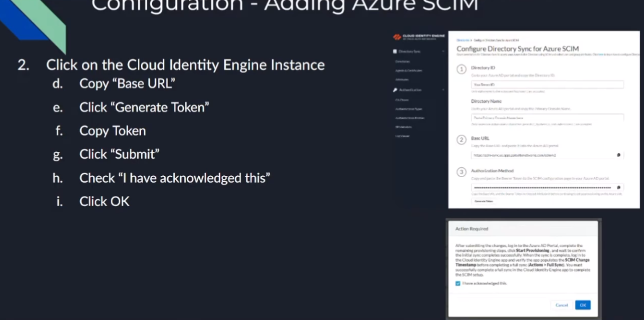Click the Directories breadcrumb link
The height and width of the screenshot is (320, 644).
pos(463,40)
